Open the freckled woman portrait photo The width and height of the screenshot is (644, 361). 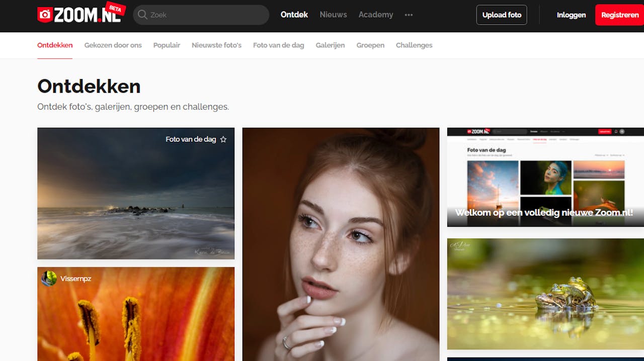[x=341, y=244]
